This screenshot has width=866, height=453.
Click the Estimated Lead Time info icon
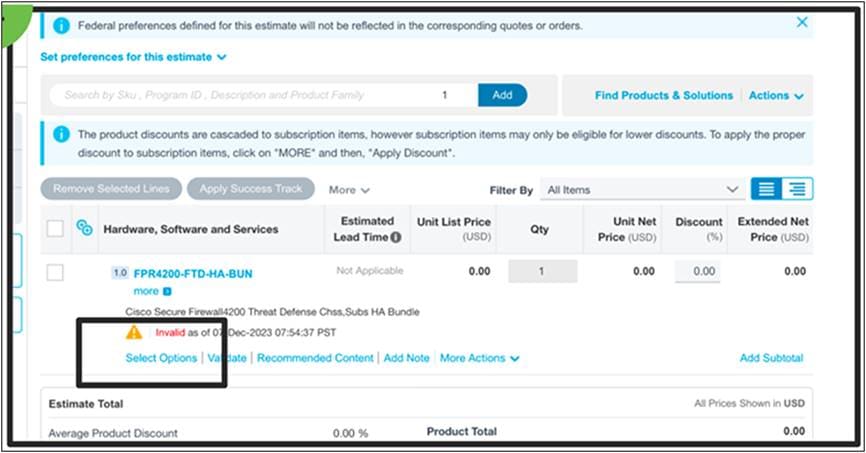coord(396,238)
